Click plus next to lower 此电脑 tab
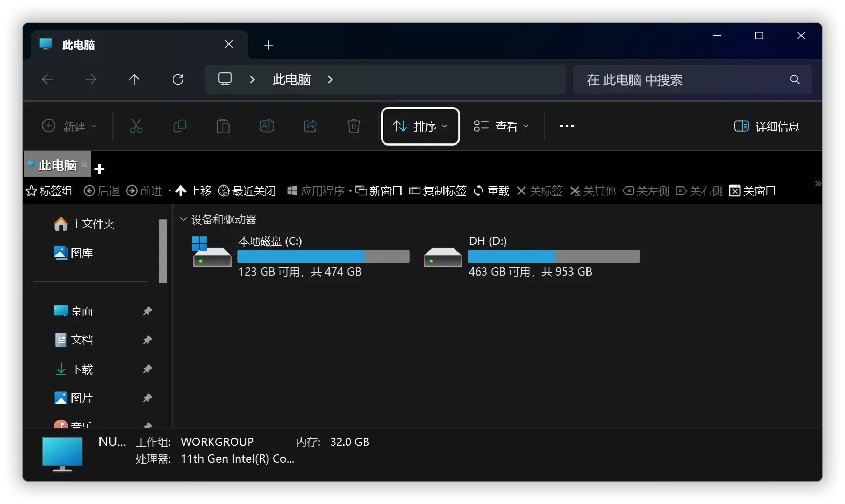Image resolution: width=845 pixels, height=504 pixels. click(99, 168)
